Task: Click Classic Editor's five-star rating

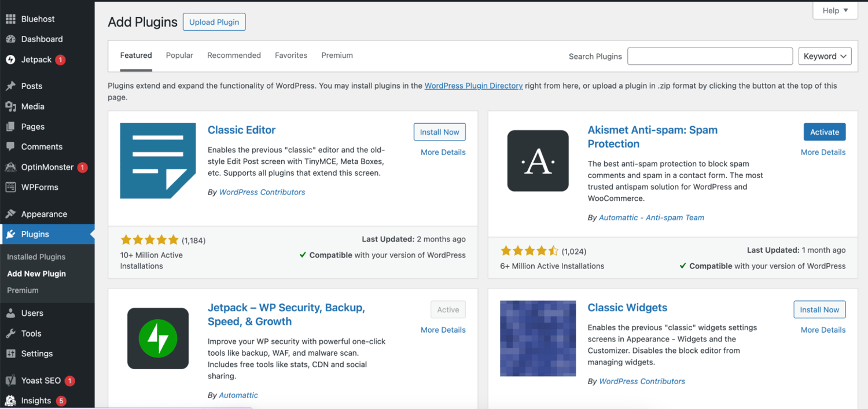Action: click(149, 239)
